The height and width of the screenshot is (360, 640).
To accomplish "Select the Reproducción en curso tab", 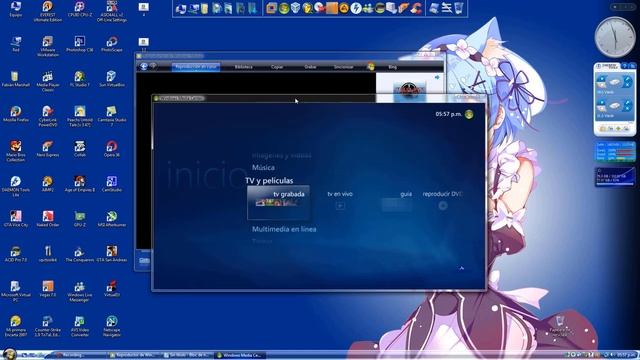I will [x=196, y=67].
